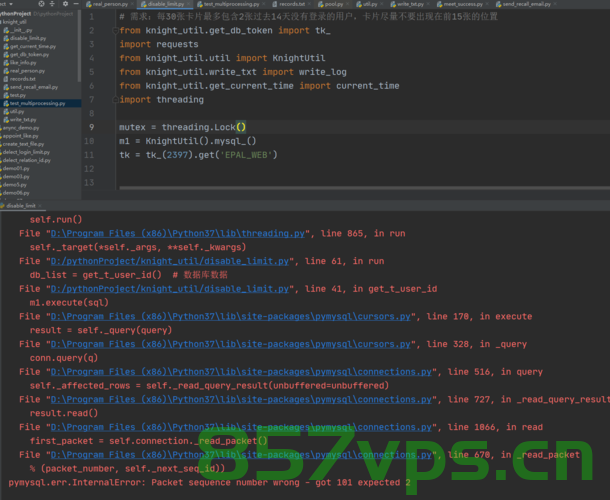Image resolution: width=610 pixels, height=500 pixels.
Task: Open cursors.py link at line 328
Action: [x=230, y=344]
